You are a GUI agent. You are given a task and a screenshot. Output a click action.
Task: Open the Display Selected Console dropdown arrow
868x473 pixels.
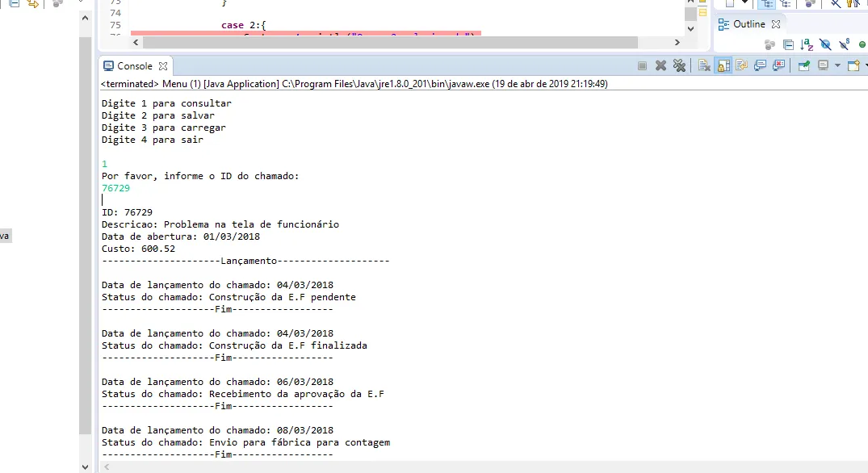837,66
